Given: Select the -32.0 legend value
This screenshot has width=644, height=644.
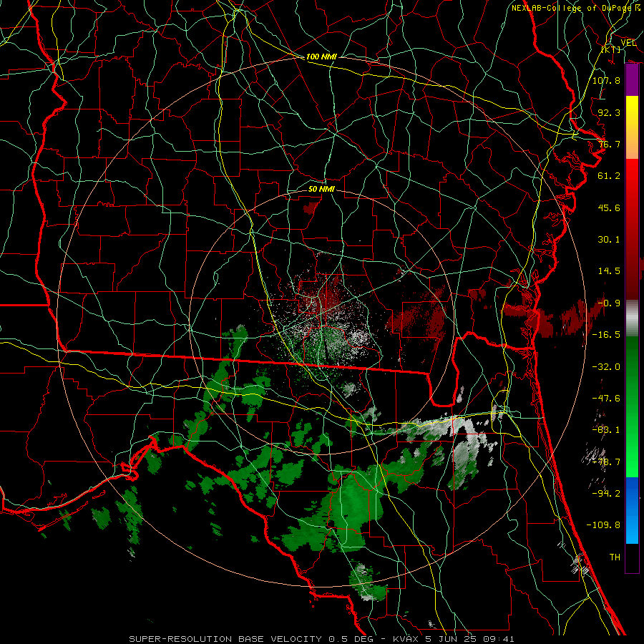Looking at the screenshot, I should click(606, 367).
